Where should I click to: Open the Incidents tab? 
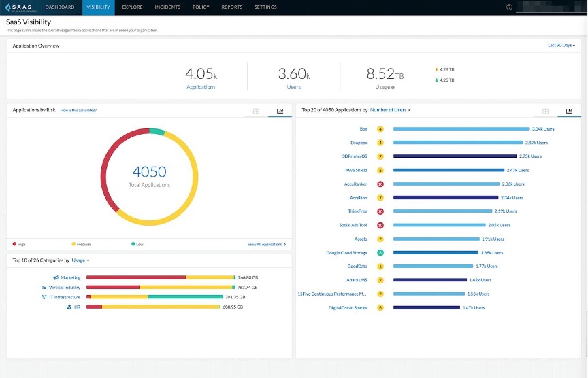point(167,7)
